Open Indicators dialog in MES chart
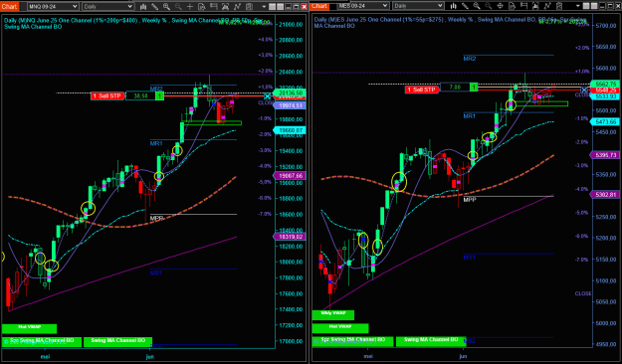The width and height of the screenshot is (622, 364). [547, 6]
